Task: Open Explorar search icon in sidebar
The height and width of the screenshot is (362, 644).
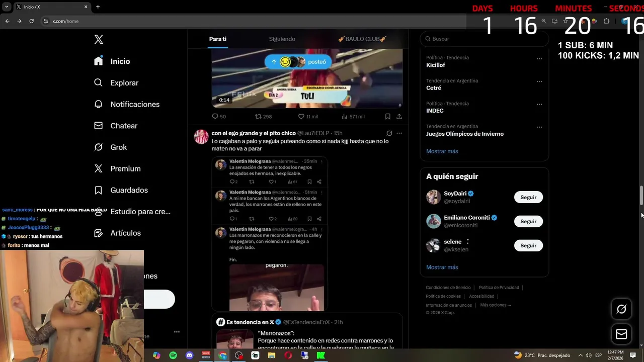Action: click(x=99, y=82)
